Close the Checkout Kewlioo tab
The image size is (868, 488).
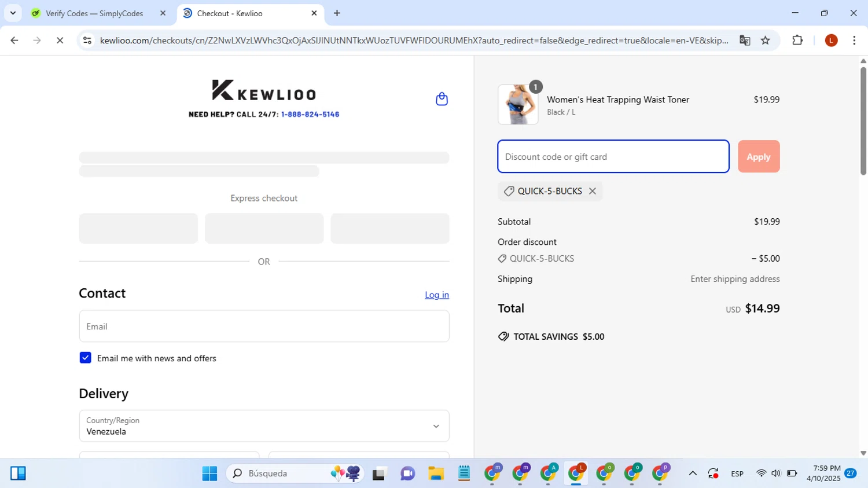[x=314, y=13]
